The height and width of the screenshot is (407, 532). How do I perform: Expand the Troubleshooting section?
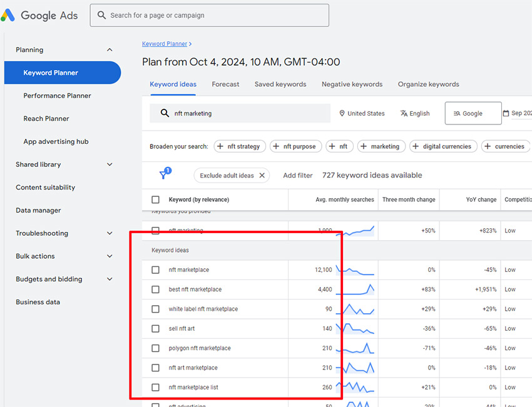110,233
